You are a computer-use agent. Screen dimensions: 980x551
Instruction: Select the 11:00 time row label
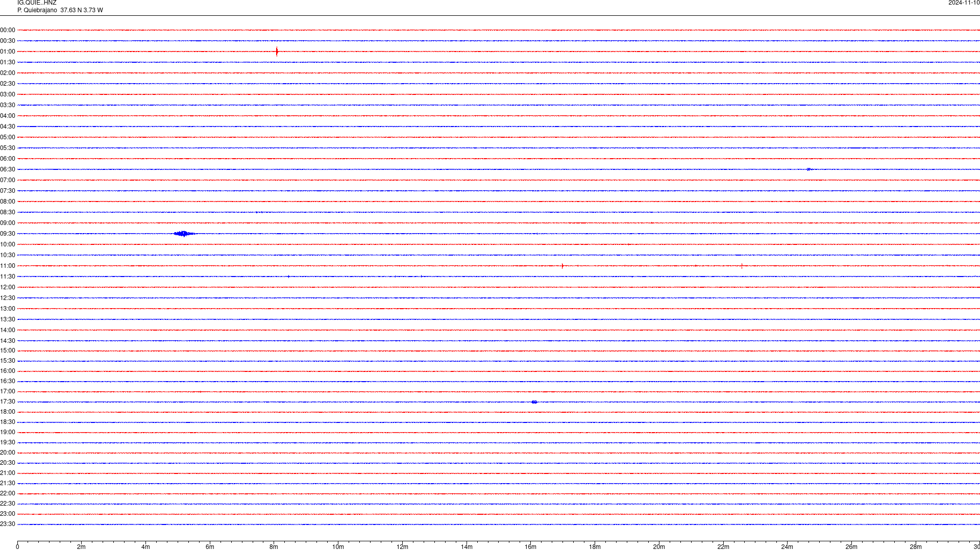(x=8, y=266)
